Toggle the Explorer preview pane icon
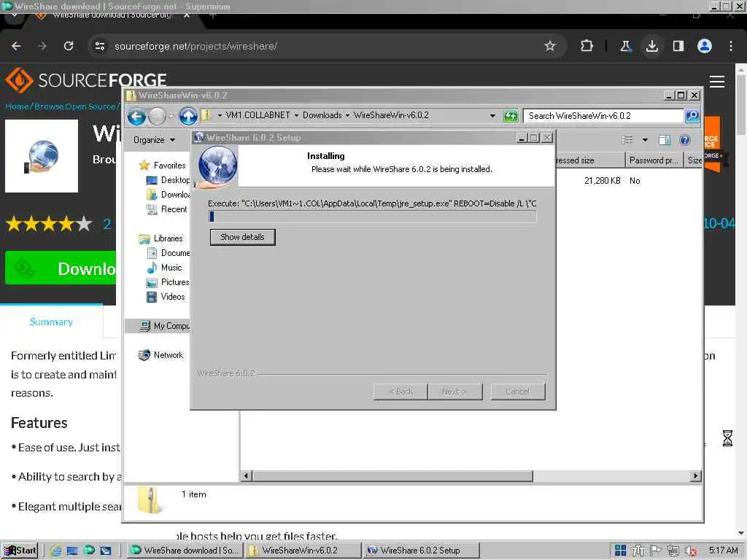 click(x=665, y=140)
